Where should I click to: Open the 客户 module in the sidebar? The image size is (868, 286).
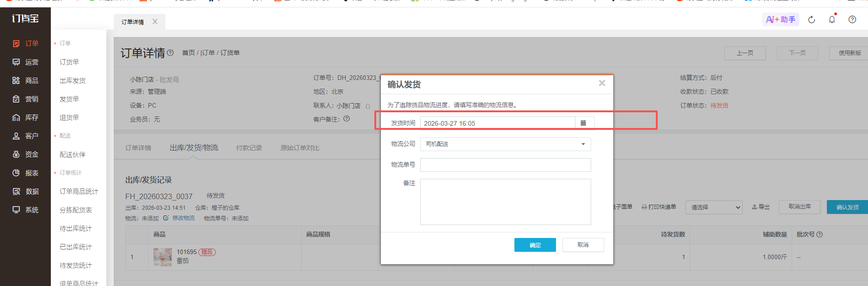tap(25, 136)
